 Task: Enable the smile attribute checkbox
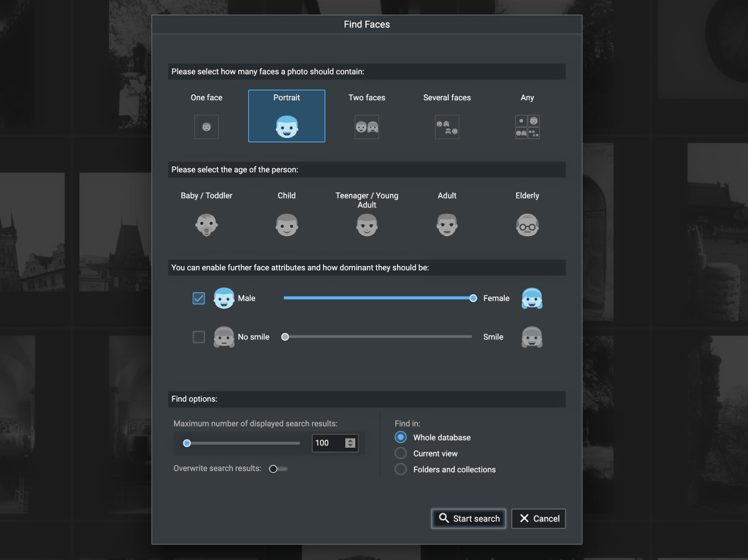[198, 336]
